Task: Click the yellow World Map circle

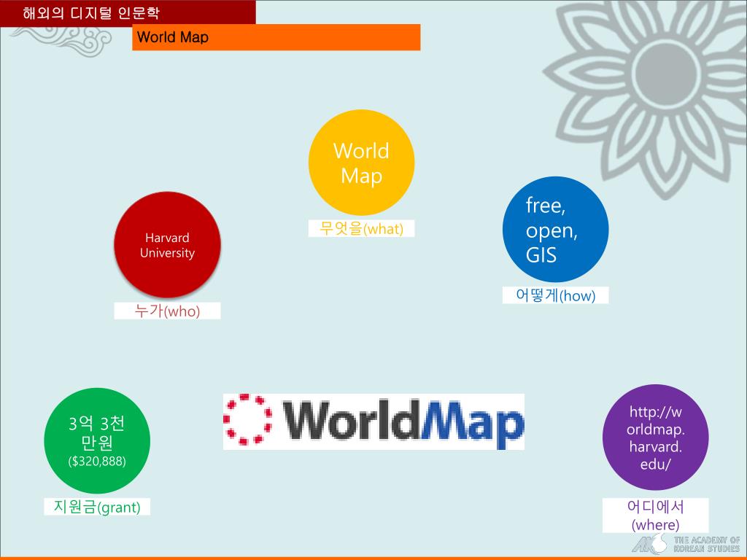Action: click(x=361, y=163)
